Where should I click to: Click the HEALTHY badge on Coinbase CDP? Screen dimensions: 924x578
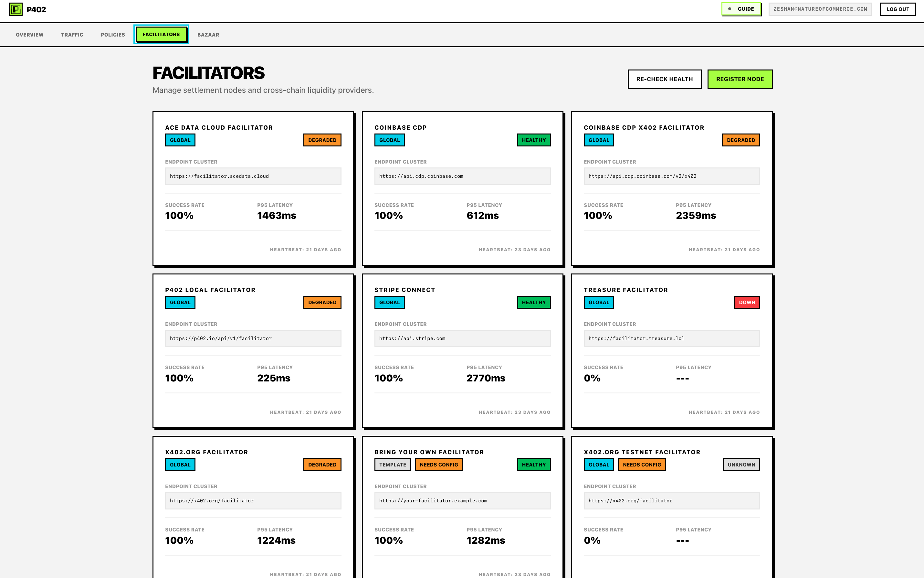(534, 140)
